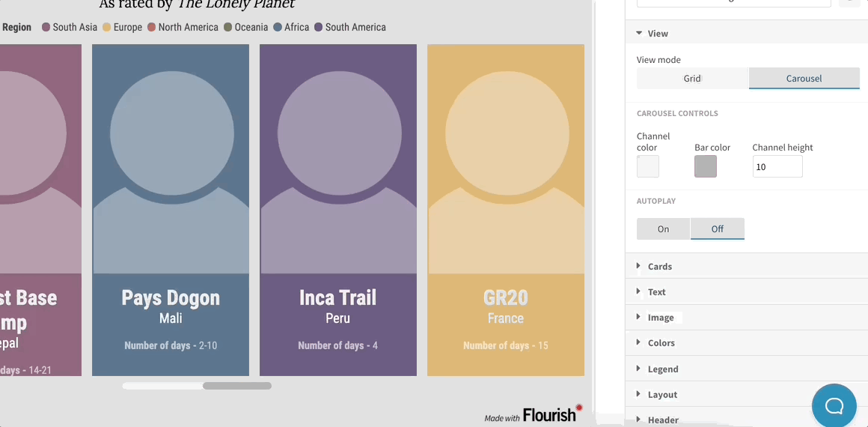The height and width of the screenshot is (427, 868).
Task: Click the Channel height input field
Action: pos(777,167)
